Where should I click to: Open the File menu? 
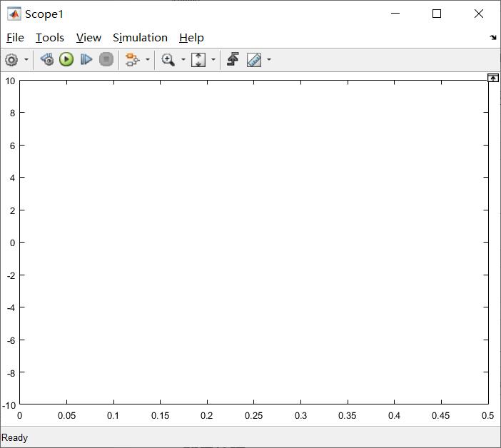[x=15, y=38]
